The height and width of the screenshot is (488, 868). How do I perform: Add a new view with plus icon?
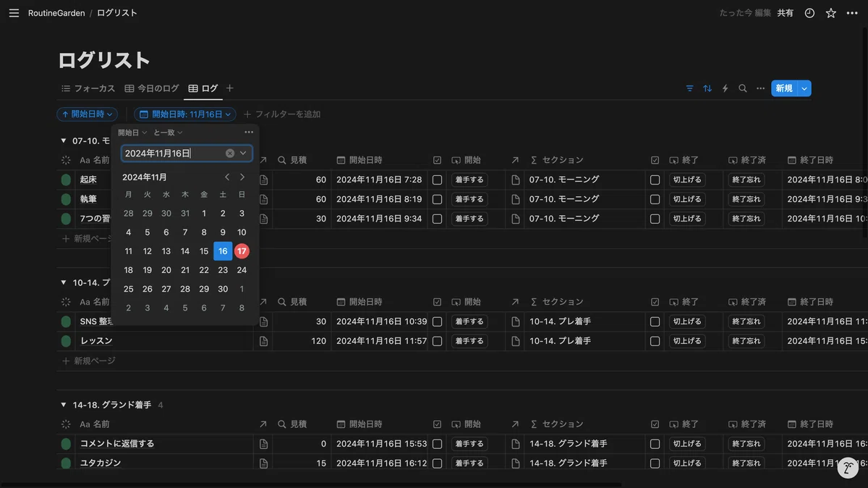tap(230, 88)
